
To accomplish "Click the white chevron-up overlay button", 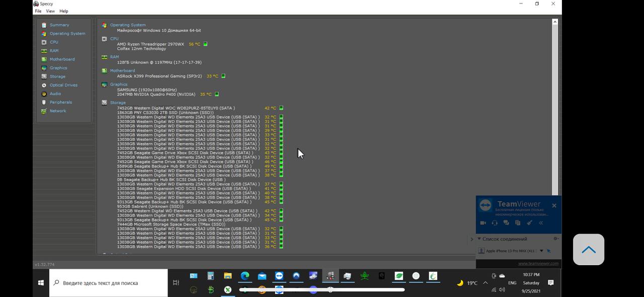I will 589,250.
